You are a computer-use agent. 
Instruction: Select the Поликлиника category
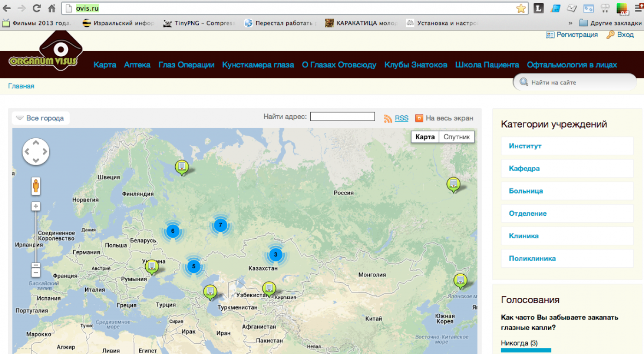coord(532,259)
